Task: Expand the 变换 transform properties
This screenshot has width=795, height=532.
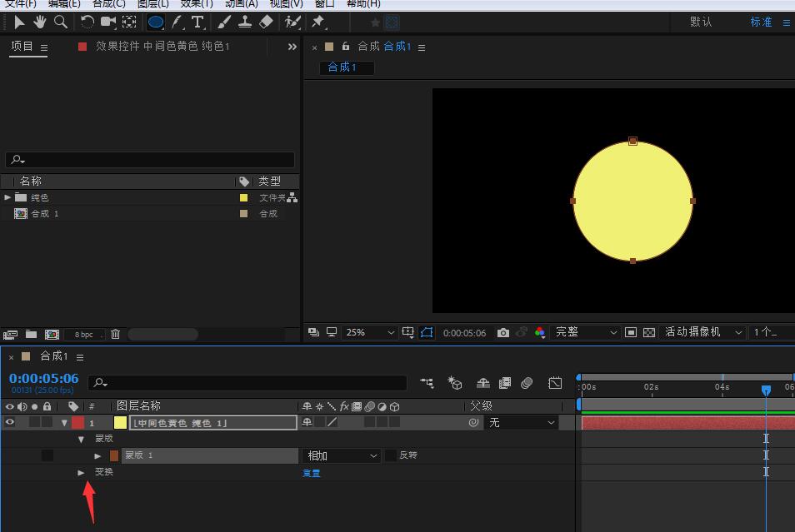Action: [x=81, y=472]
